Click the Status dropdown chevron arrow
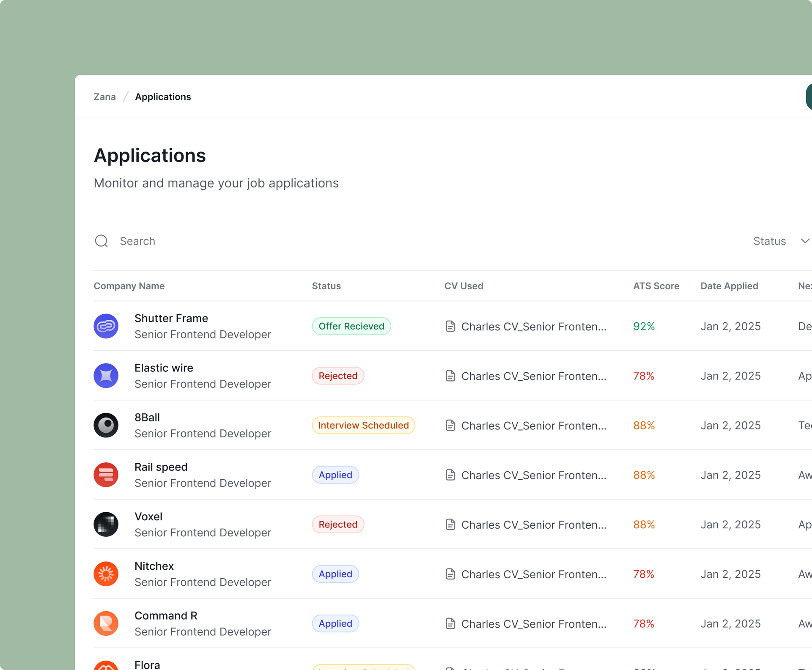The width and height of the screenshot is (812, 670). tap(805, 241)
